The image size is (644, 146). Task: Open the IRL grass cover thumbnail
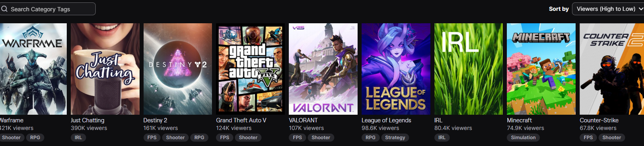pyautogui.click(x=469, y=69)
